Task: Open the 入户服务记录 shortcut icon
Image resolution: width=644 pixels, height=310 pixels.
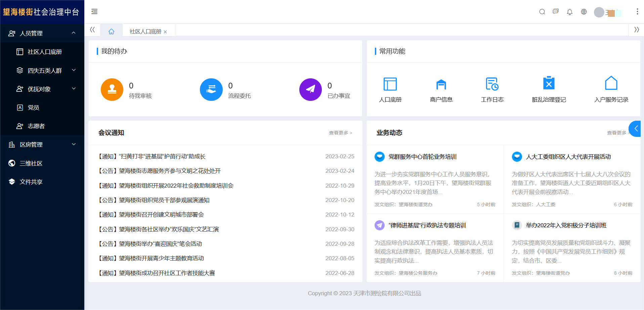Action: click(x=611, y=83)
